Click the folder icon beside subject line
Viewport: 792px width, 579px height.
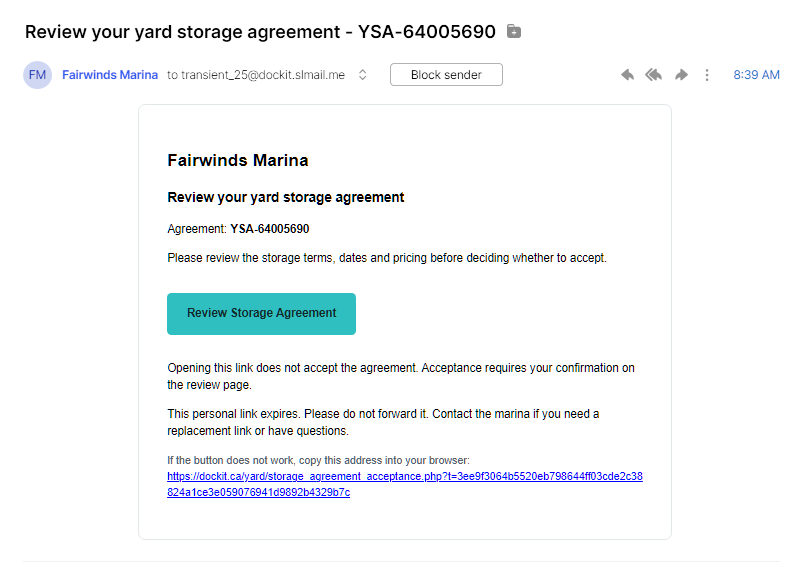[x=514, y=31]
